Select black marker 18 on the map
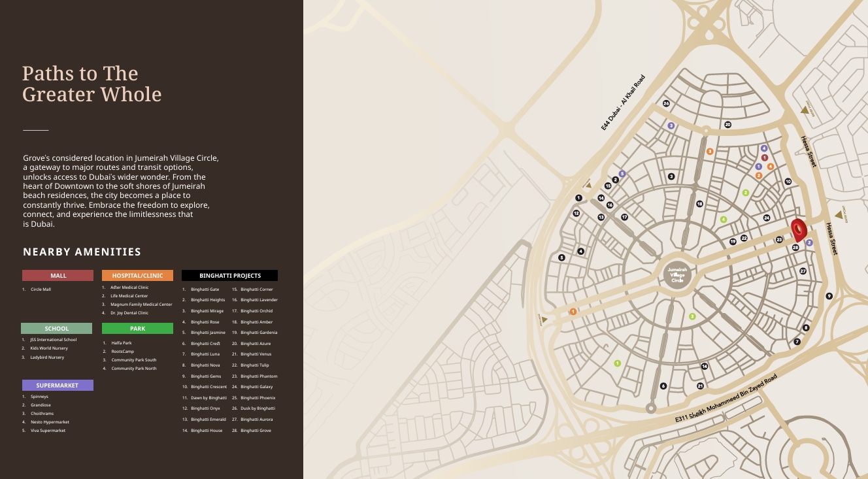Image resolution: width=868 pixels, height=479 pixels. pos(699,204)
